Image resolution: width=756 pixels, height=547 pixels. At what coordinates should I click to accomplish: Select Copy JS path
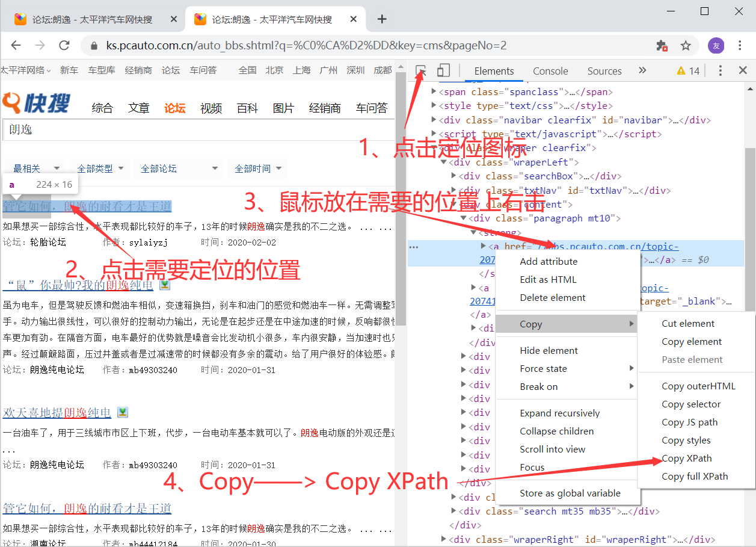[689, 422]
